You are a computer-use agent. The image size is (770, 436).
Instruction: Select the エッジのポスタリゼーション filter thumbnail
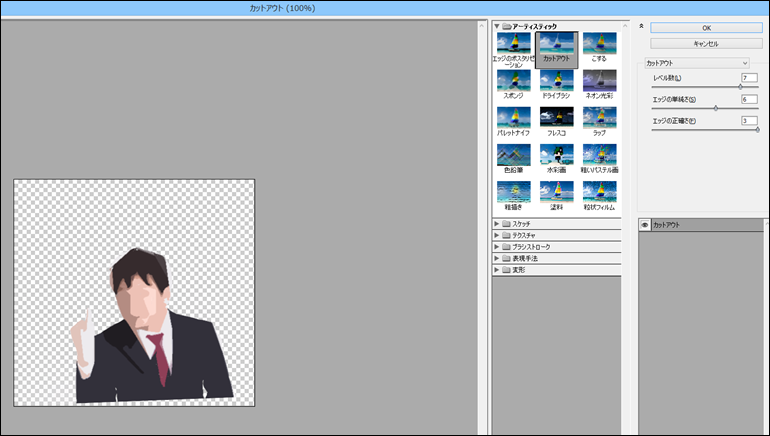[x=513, y=44]
